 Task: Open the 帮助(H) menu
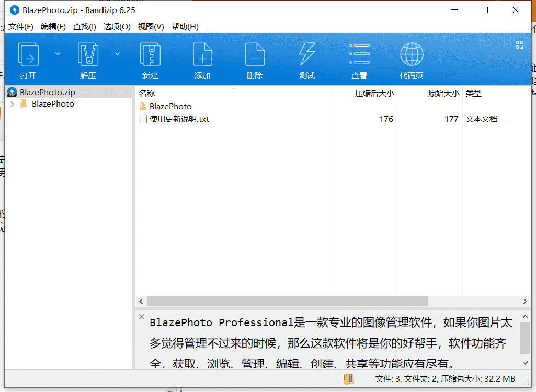tap(185, 27)
